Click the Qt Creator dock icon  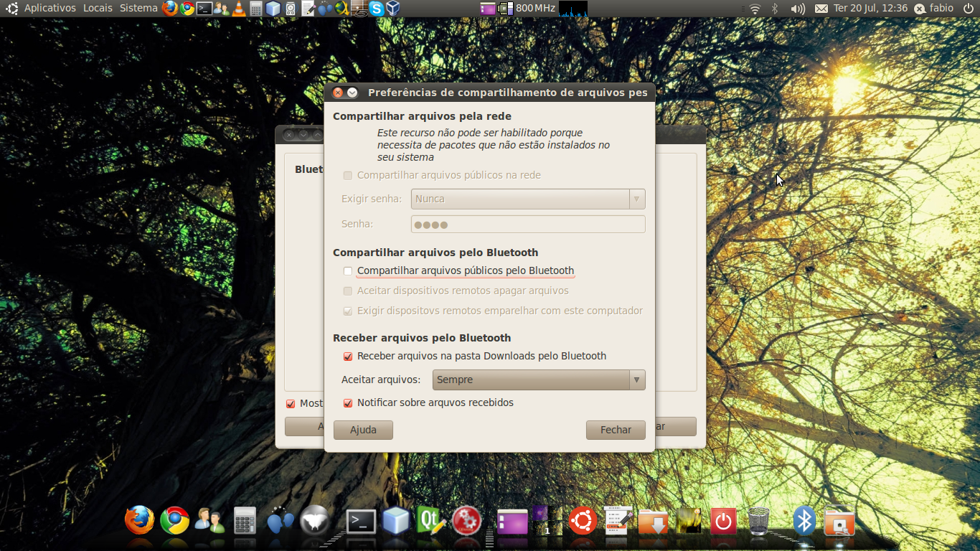[430, 520]
